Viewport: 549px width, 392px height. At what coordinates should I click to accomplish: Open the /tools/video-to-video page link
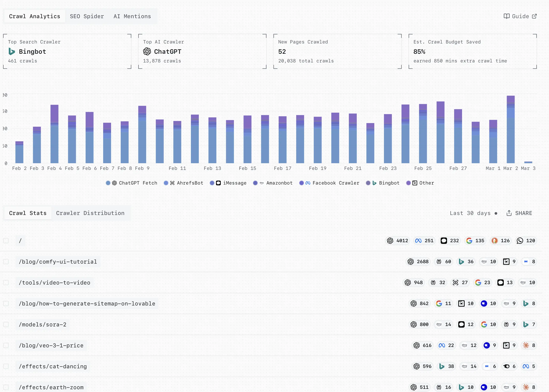click(x=55, y=283)
